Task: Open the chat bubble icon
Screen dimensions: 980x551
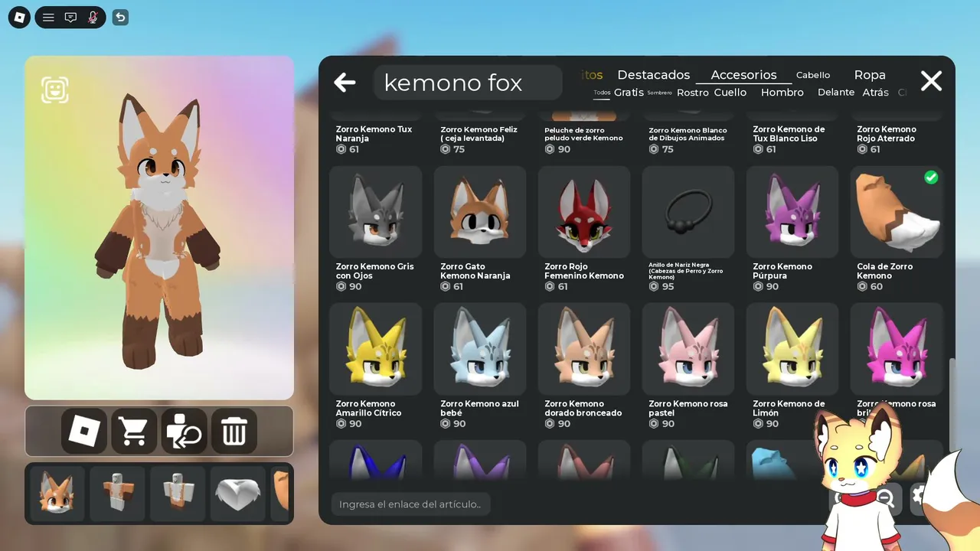Action: (x=70, y=17)
